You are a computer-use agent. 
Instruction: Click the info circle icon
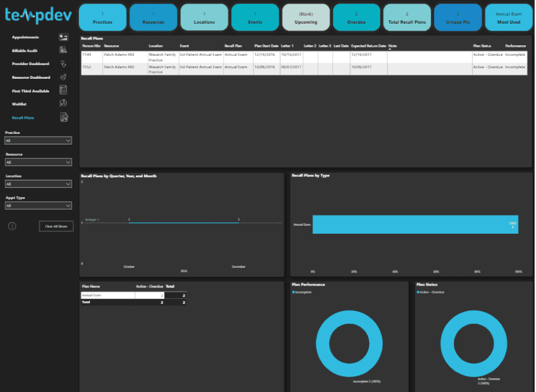(x=12, y=226)
